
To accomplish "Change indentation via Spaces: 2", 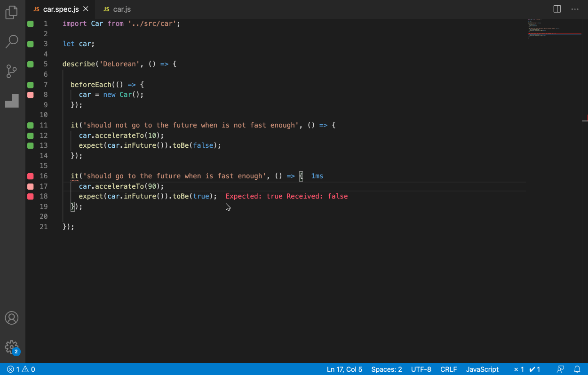I will click(387, 369).
